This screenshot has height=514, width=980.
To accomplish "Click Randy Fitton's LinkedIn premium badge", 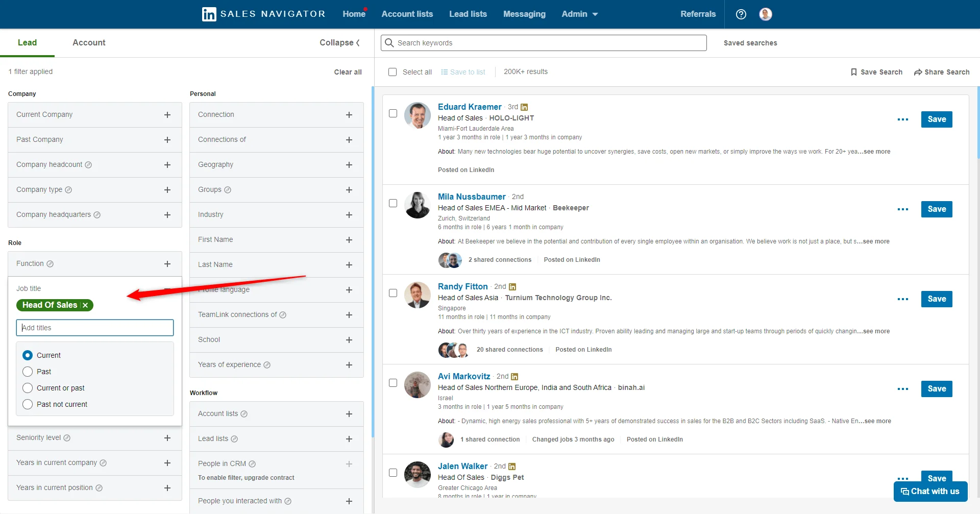I will click(x=512, y=287).
